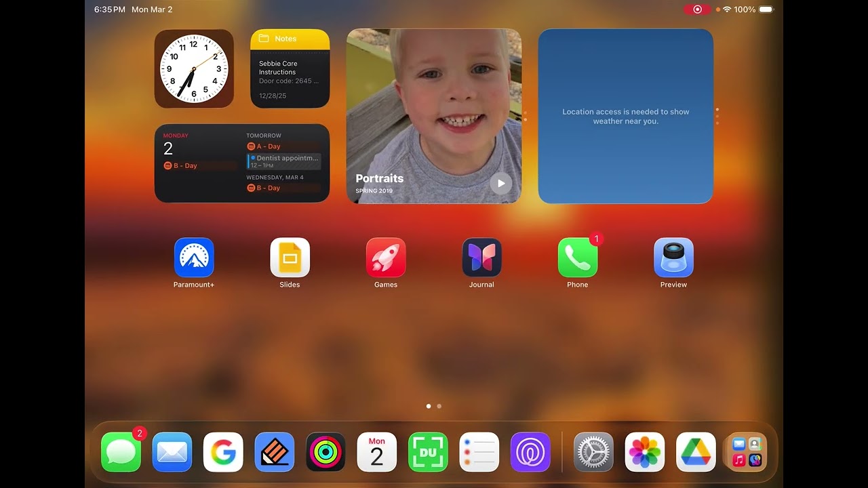Screen dimensions: 868x488
Task: Open the Reminders app in dock
Action: [479, 452]
